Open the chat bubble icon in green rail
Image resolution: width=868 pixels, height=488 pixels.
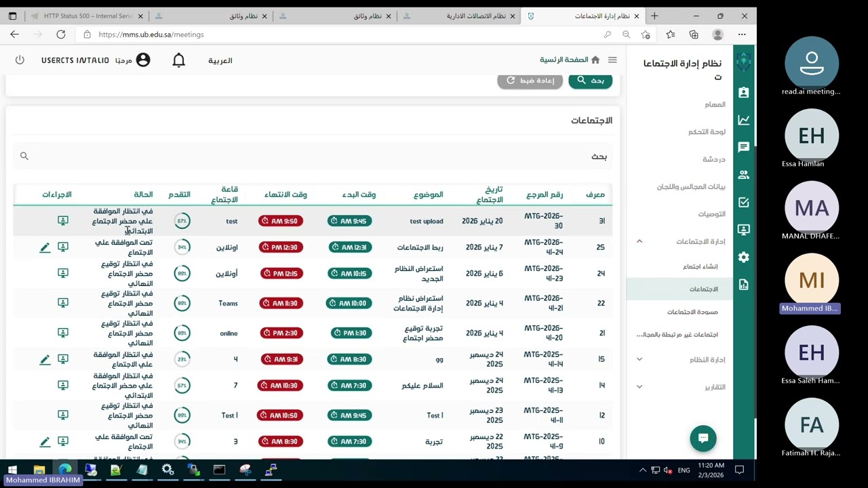click(744, 147)
